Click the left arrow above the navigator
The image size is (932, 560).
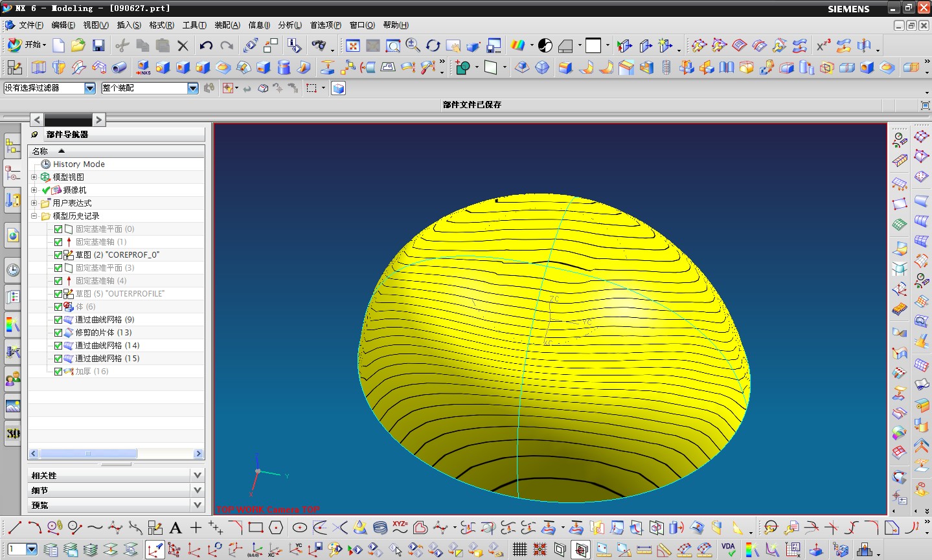point(37,120)
